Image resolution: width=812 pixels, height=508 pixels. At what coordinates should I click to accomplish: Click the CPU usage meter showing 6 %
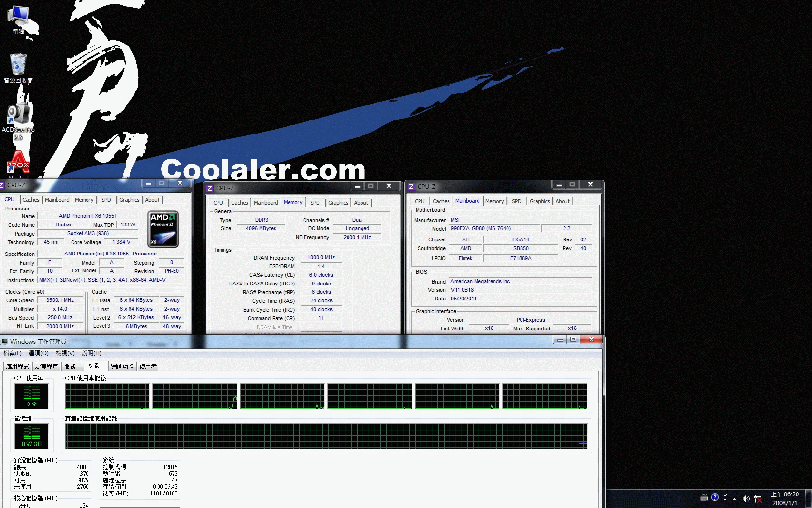pyautogui.click(x=31, y=396)
